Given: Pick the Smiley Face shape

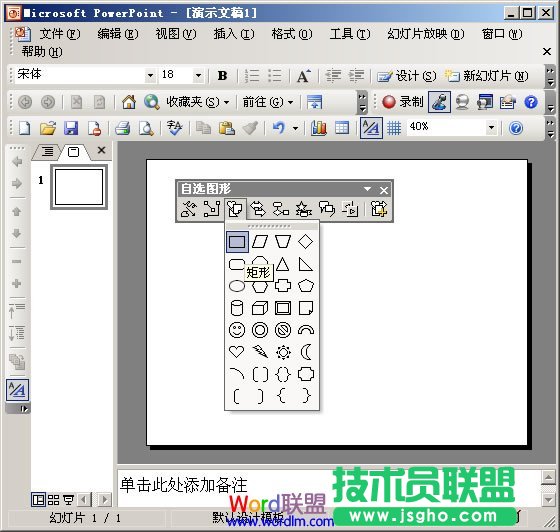Looking at the screenshot, I should pyautogui.click(x=237, y=330).
